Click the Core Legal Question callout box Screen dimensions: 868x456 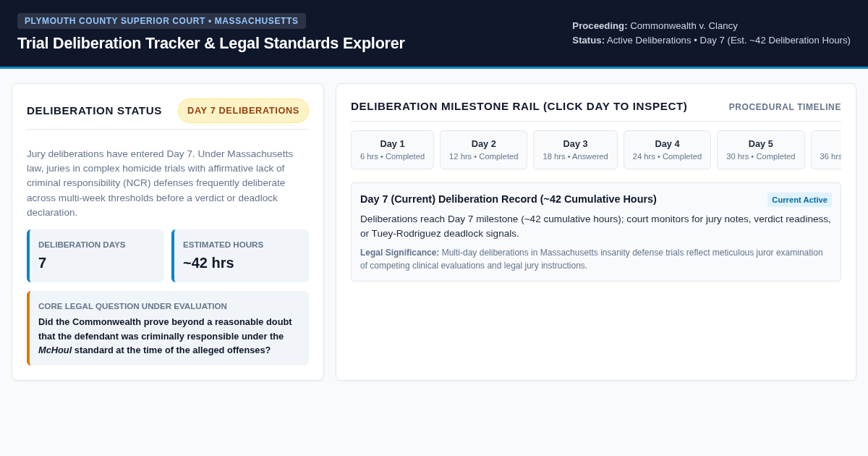pyautogui.click(x=168, y=328)
